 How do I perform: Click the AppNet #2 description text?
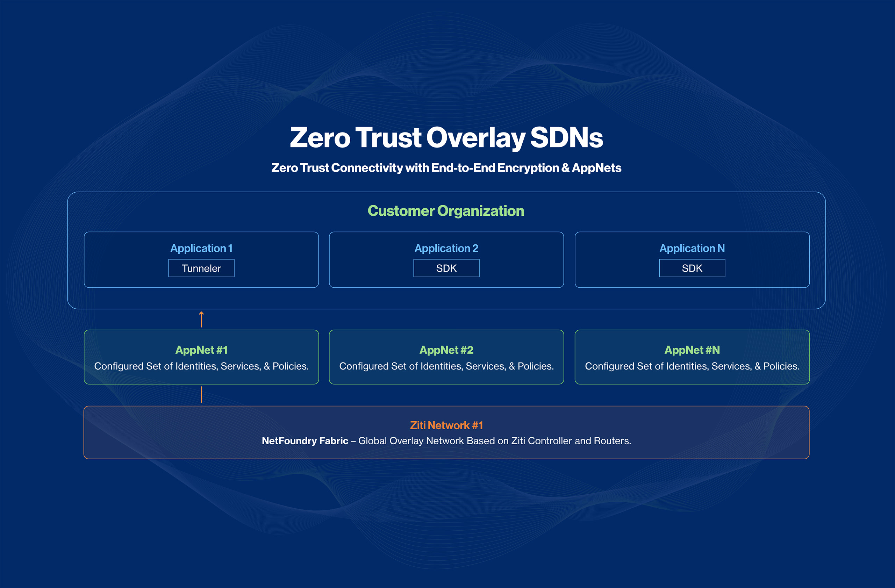coord(446,366)
